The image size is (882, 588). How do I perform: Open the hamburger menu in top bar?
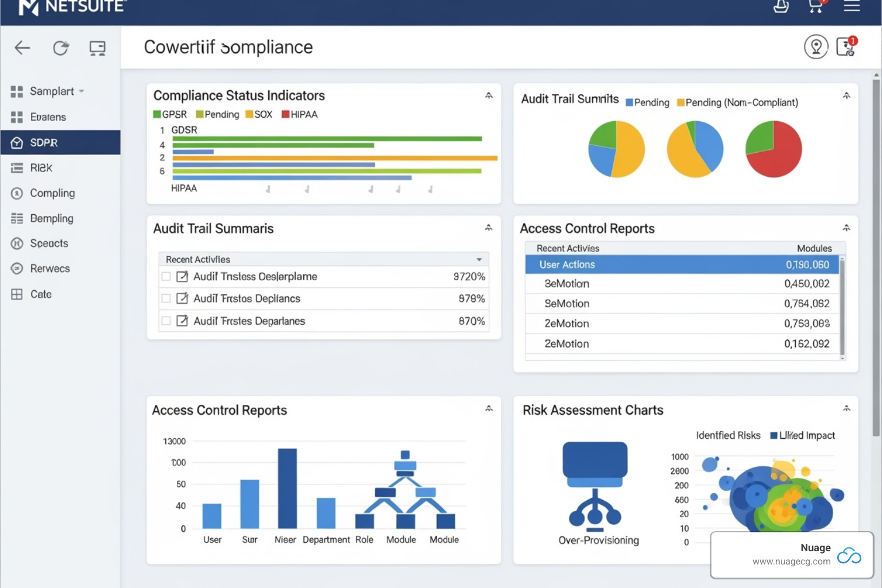coord(852,7)
